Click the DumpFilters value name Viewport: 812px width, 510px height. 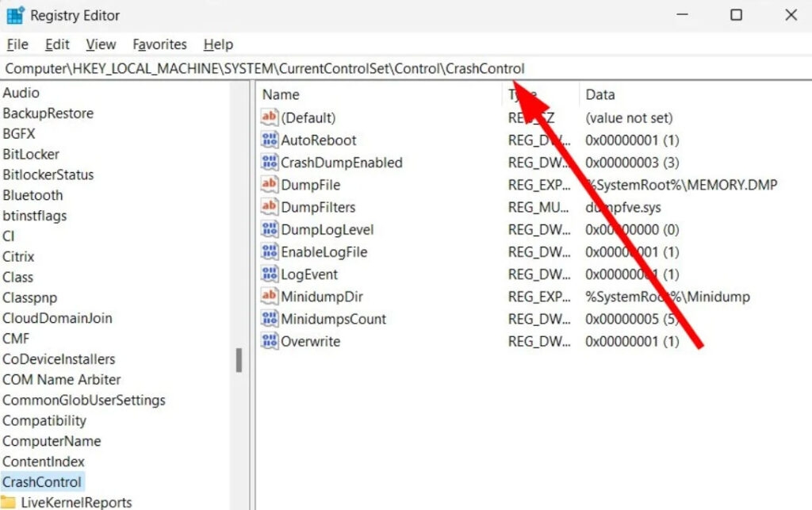318,207
